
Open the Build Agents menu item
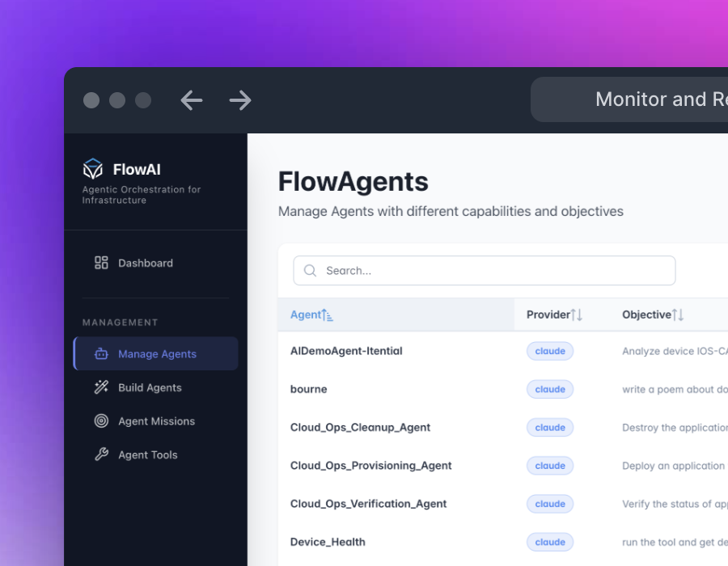pos(150,388)
